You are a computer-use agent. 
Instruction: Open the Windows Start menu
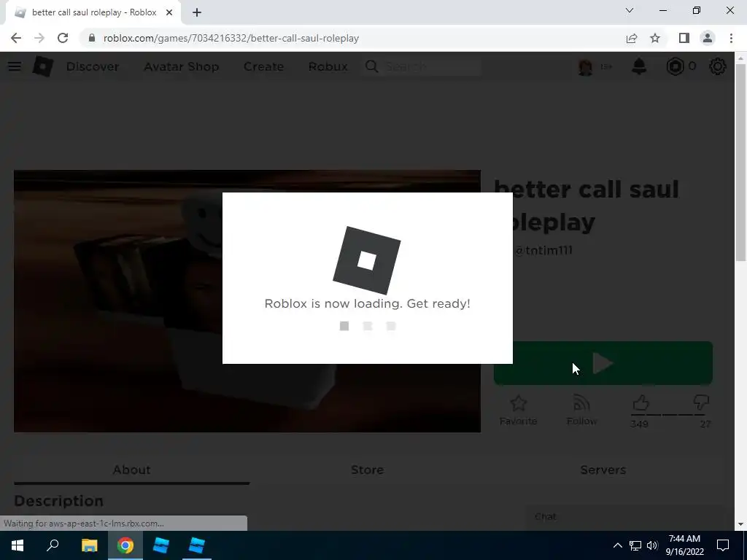[18, 545]
